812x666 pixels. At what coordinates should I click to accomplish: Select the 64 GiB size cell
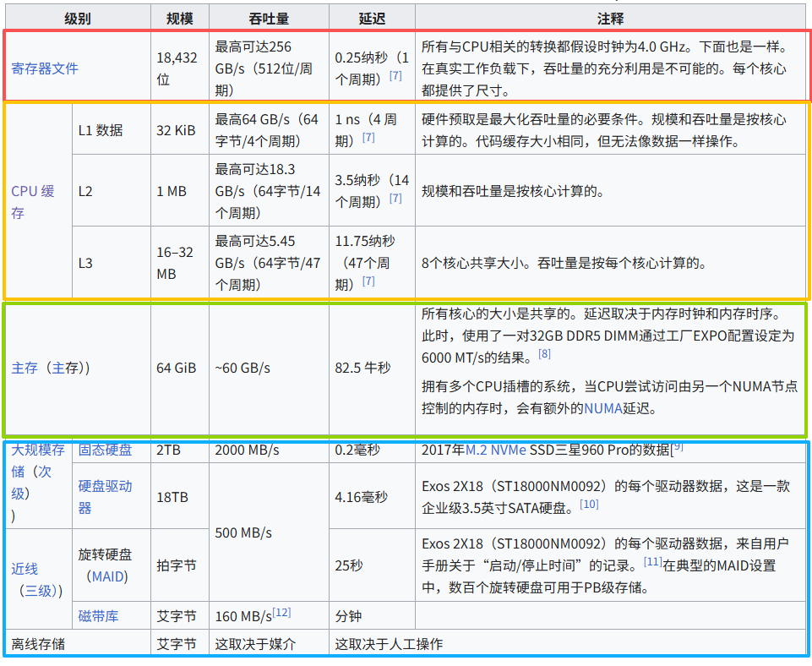180,368
